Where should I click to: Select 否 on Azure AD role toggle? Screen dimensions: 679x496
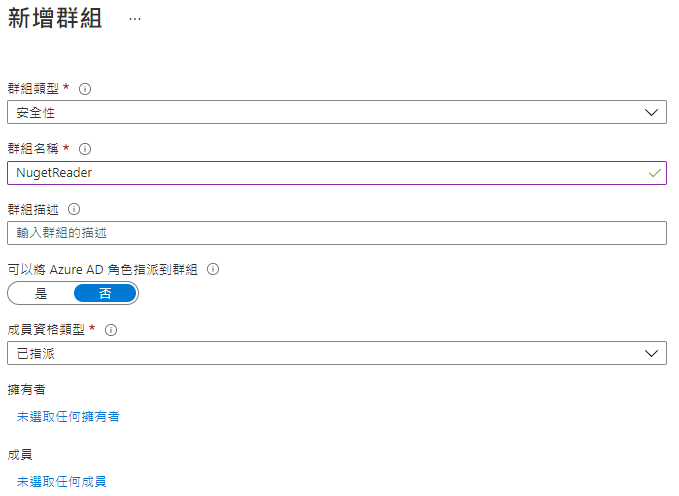(x=105, y=293)
